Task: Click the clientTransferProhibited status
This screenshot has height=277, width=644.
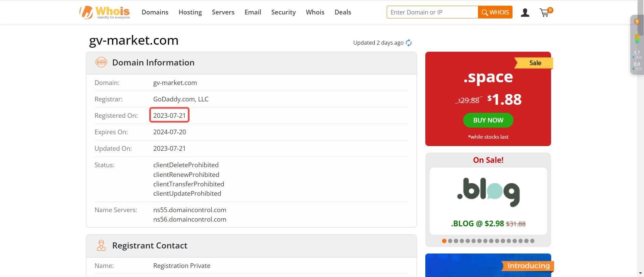Action: (x=189, y=184)
